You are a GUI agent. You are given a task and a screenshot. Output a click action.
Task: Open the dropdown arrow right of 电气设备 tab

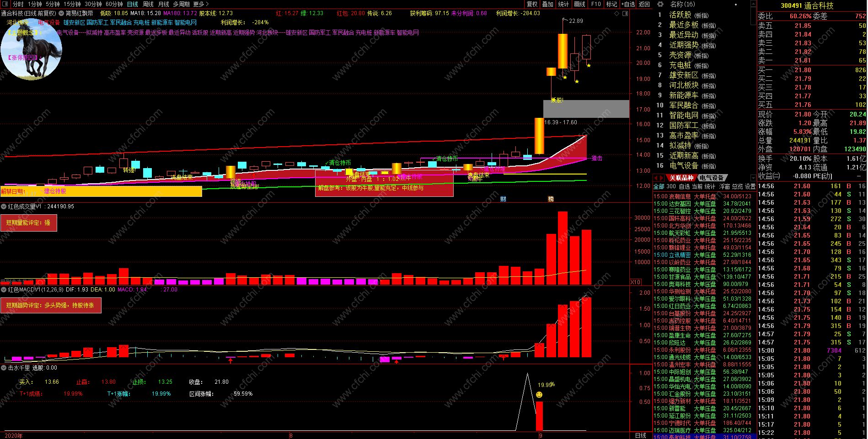[754, 178]
